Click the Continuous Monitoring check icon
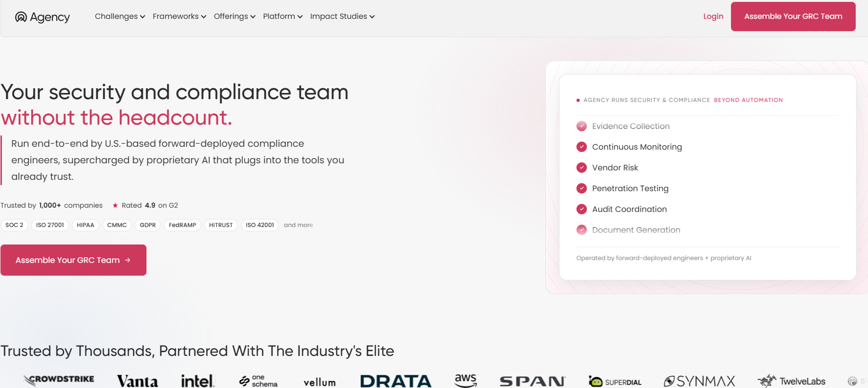 pyautogui.click(x=582, y=147)
